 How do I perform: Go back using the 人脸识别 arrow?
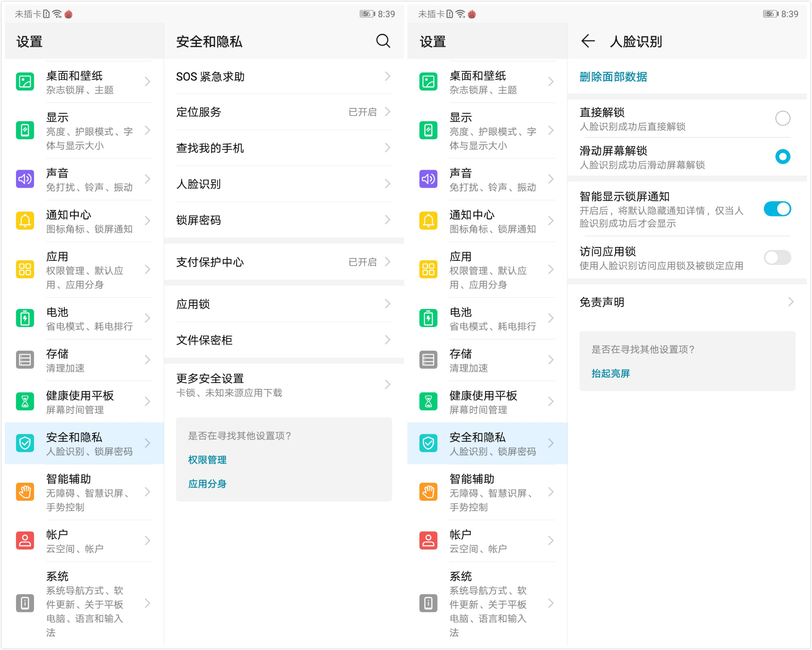[x=587, y=41]
